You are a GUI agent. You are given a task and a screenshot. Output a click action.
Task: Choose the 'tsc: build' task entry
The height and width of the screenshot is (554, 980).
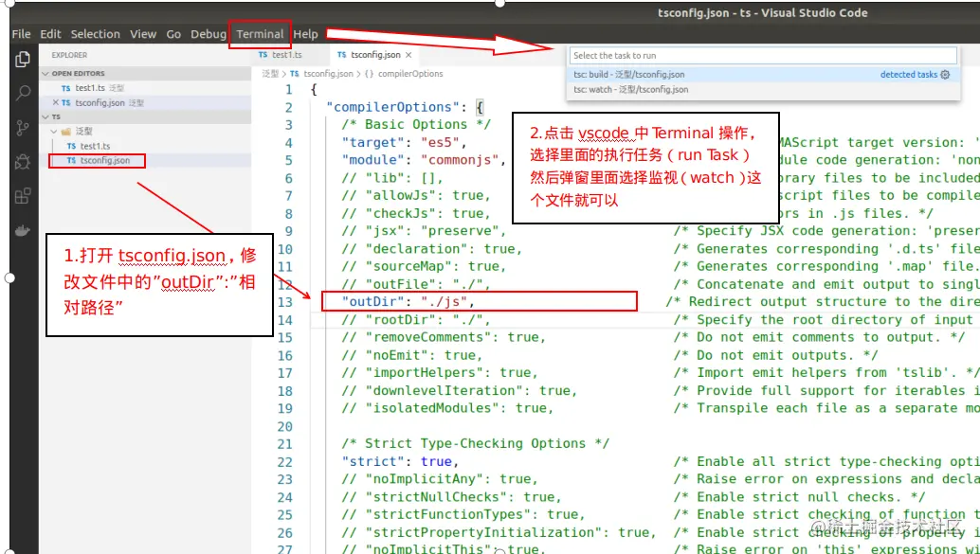pyautogui.click(x=762, y=74)
